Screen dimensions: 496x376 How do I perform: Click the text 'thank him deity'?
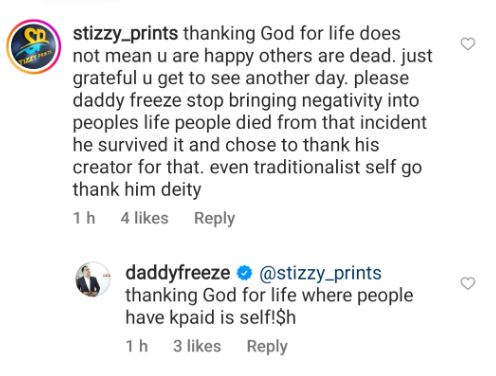[x=137, y=190]
